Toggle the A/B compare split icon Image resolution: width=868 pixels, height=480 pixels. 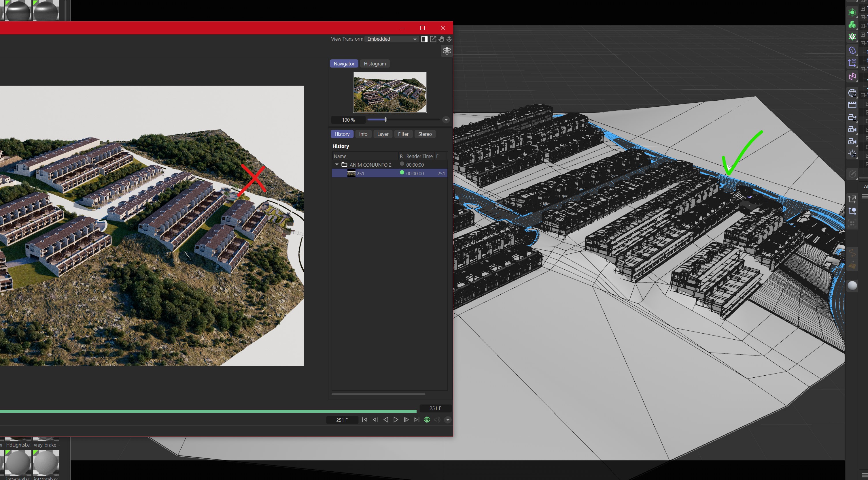(x=424, y=39)
